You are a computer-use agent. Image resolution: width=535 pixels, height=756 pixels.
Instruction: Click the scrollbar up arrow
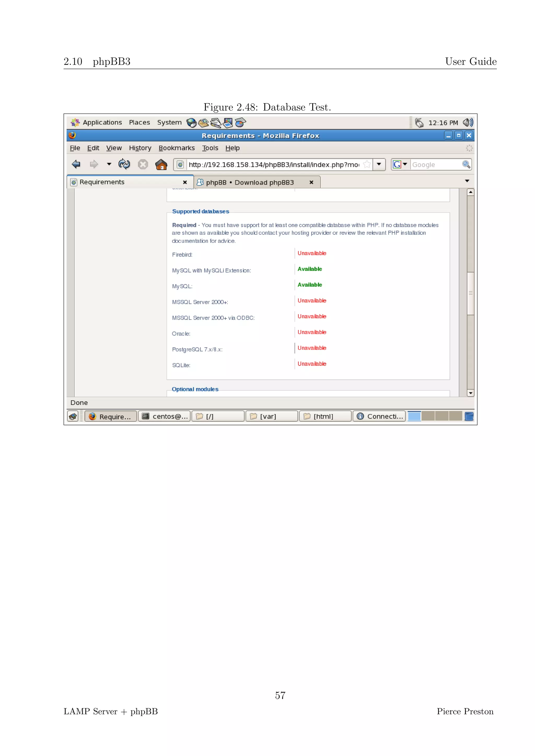click(x=470, y=192)
